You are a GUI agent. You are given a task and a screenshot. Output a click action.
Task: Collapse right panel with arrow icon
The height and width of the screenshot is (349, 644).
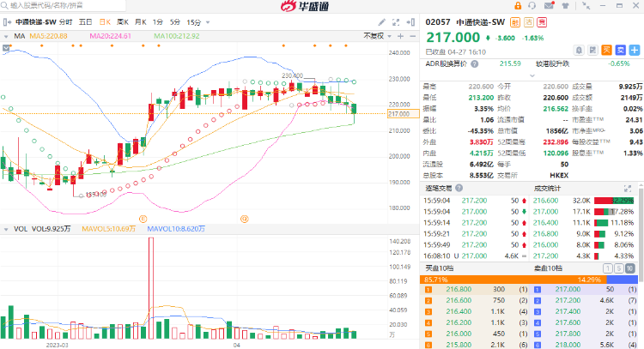tap(410, 22)
